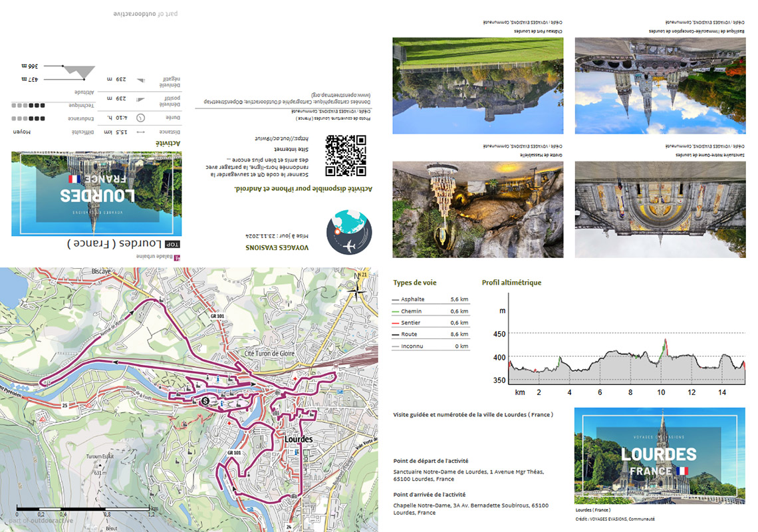The image size is (758, 532).
Task: Click the upside-down Lourdes France cover image
Action: pos(96,194)
